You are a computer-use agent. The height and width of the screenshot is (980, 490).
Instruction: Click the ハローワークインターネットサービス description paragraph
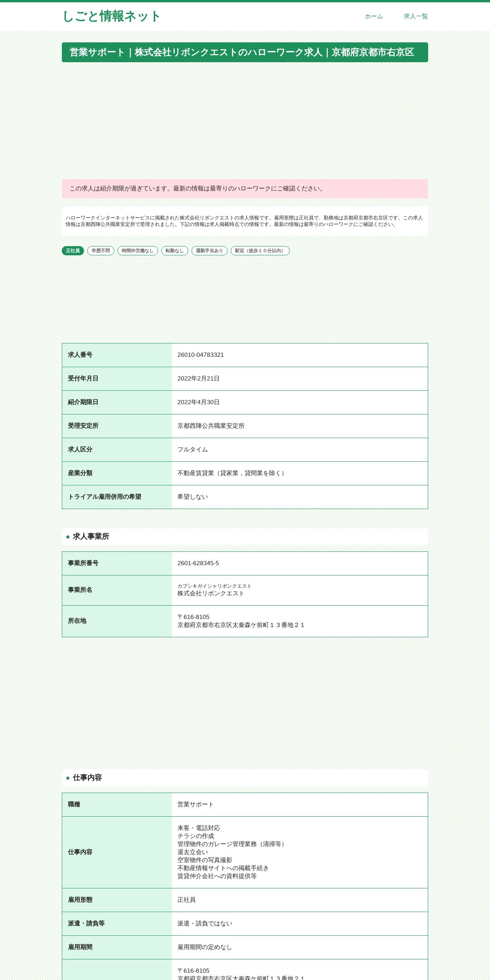(245, 221)
